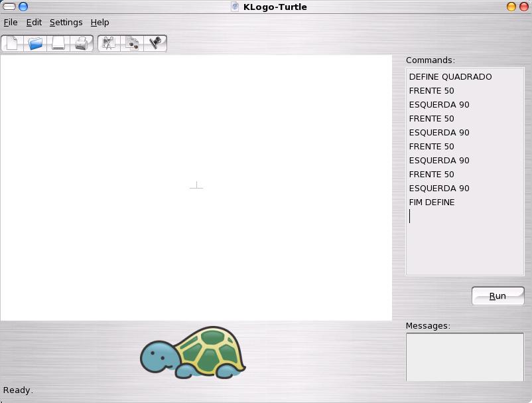Save the program using the disk icon
The image size is (532, 403).
(58, 43)
